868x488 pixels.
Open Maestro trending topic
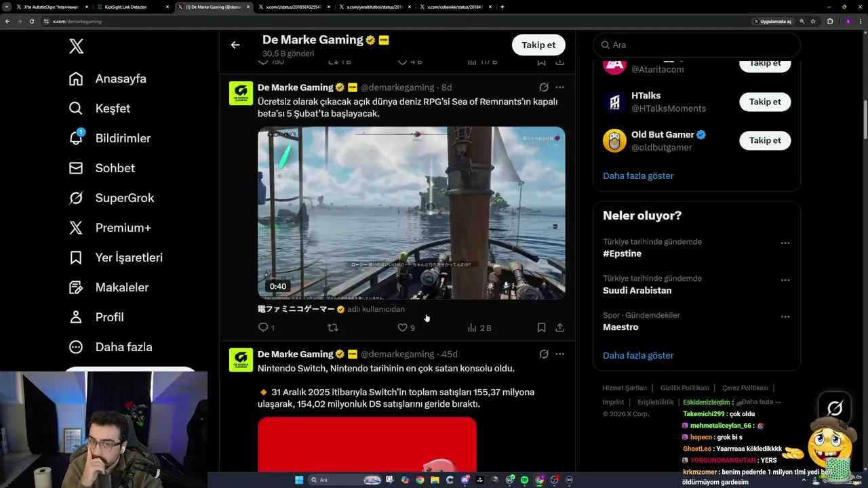tap(620, 327)
